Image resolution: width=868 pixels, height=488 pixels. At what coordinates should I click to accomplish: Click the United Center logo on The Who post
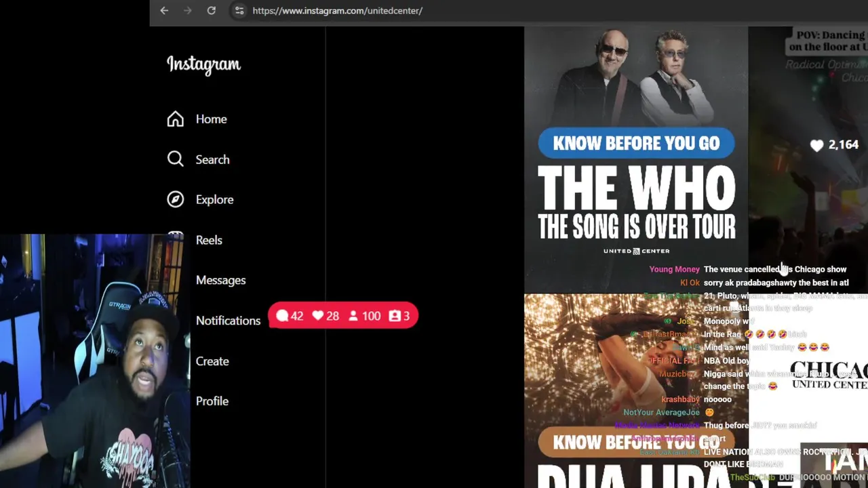pos(636,251)
